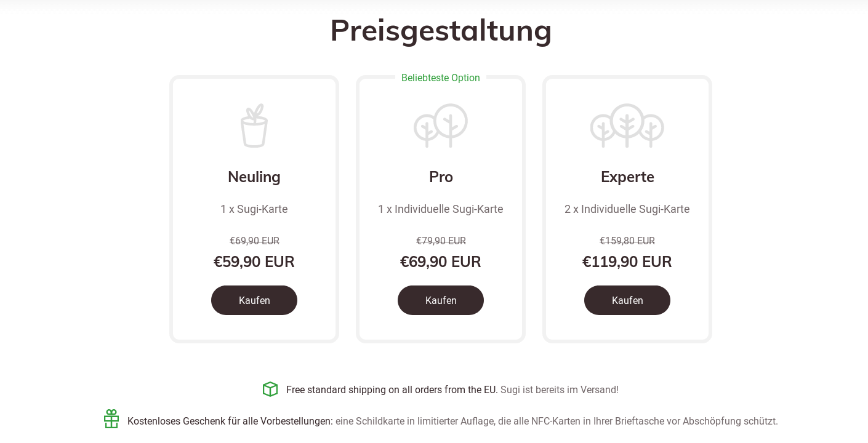The height and width of the screenshot is (443, 868).
Task: Select the Neuling plan title
Action: point(254,177)
